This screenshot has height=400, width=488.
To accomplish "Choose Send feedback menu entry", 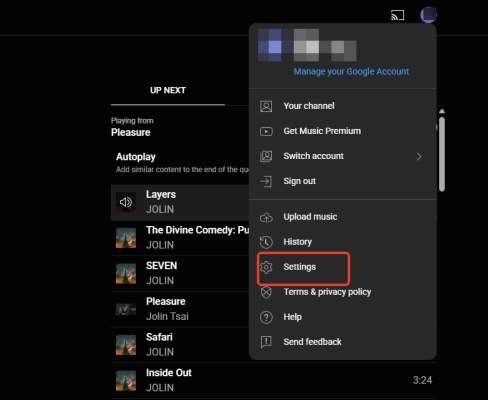I will [343, 342].
